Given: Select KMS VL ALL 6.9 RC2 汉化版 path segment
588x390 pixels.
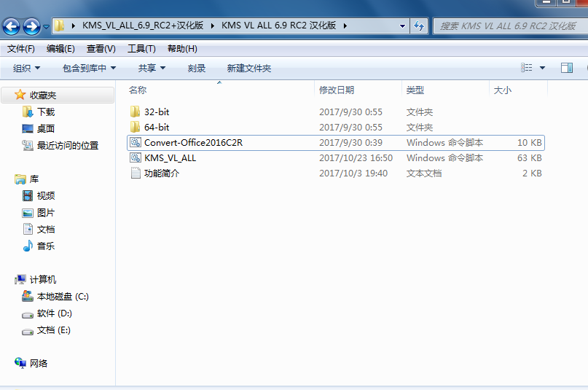Looking at the screenshot, I should tap(278, 26).
